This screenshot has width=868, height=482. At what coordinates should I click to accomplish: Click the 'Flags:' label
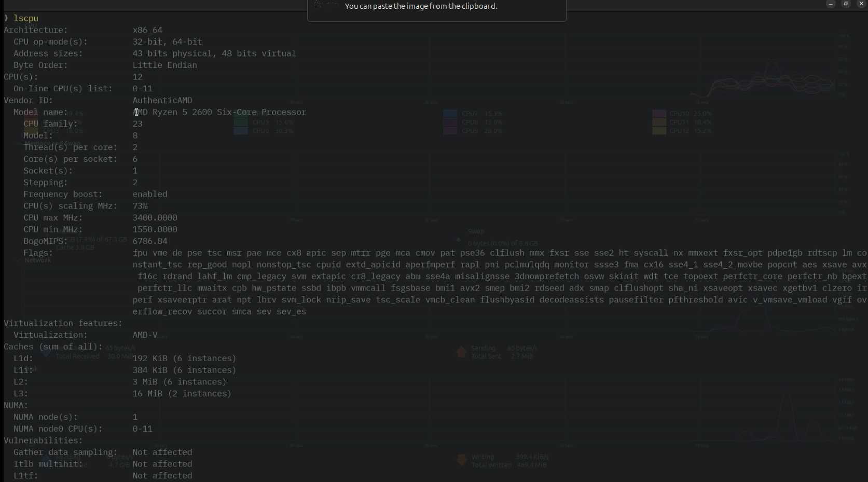pyautogui.click(x=38, y=253)
